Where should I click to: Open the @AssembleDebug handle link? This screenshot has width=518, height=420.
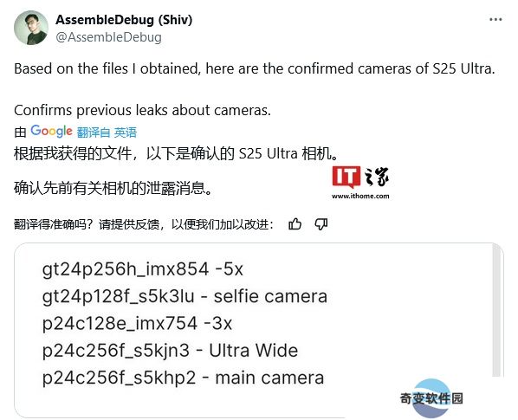[108, 37]
